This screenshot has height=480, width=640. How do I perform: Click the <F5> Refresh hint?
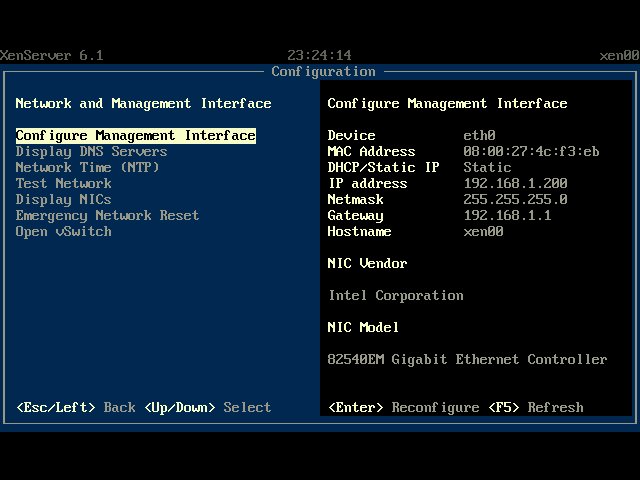[536, 407]
